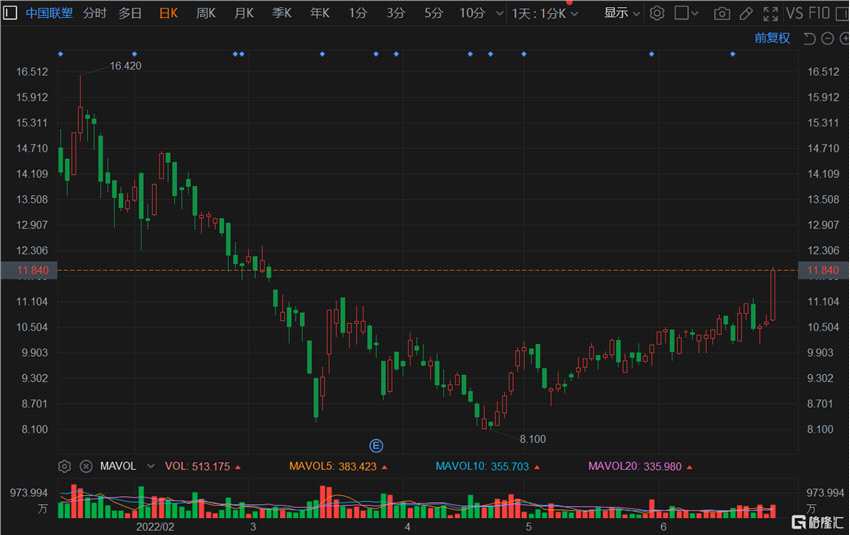
Task: Take a chart screenshot with camera icon
Action: click(x=722, y=14)
